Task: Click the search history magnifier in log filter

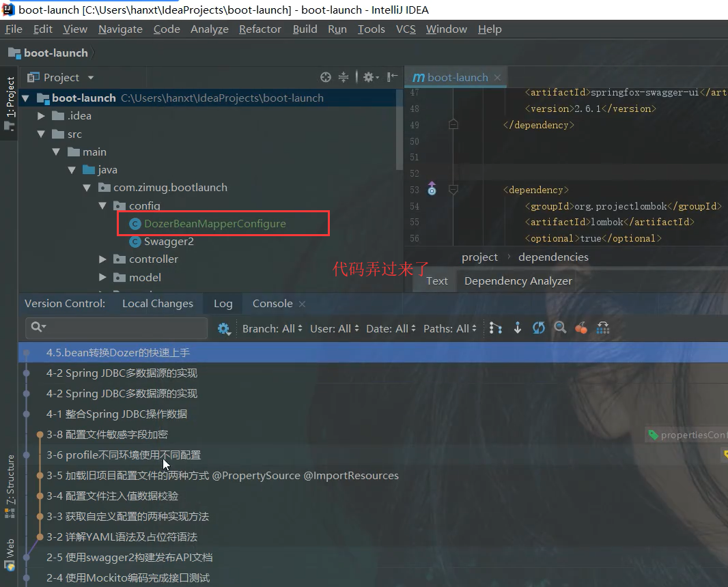Action: (38, 327)
